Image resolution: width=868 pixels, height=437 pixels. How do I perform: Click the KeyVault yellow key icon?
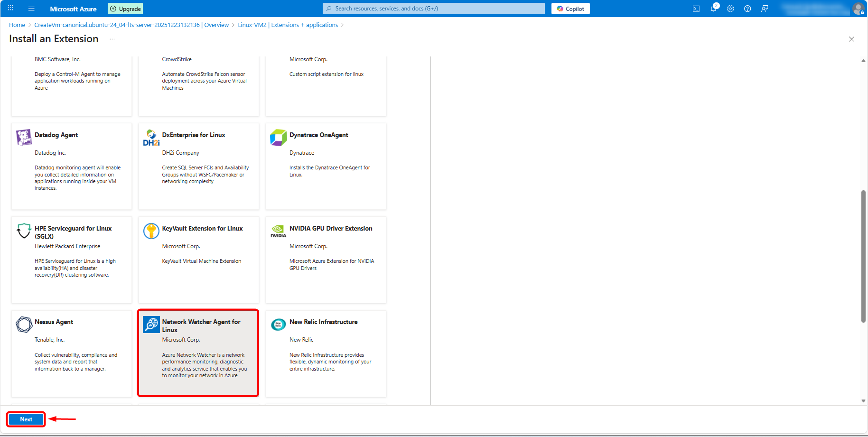[151, 231]
